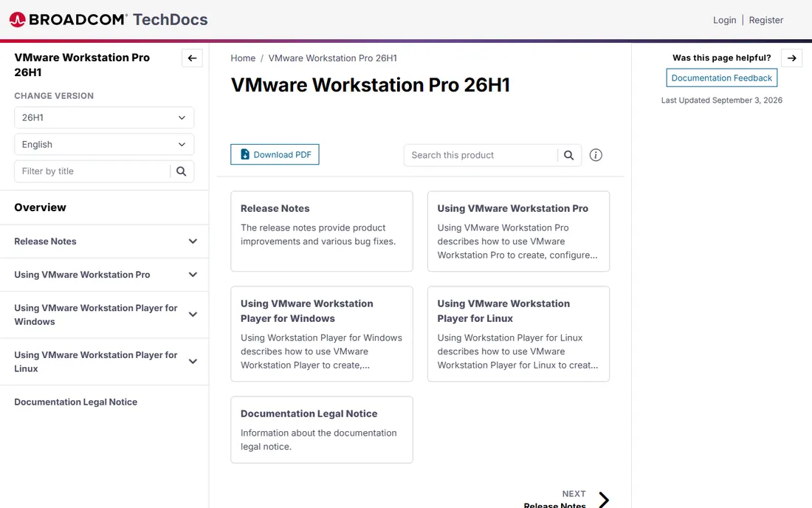Open the 26H1 version dropdown
This screenshot has width=812, height=508.
pyautogui.click(x=104, y=117)
